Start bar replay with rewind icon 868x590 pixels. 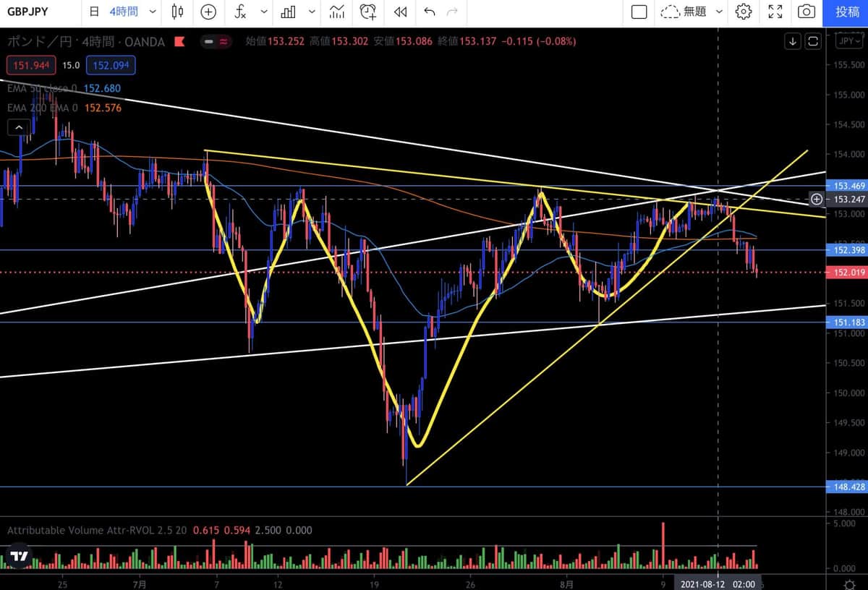400,12
